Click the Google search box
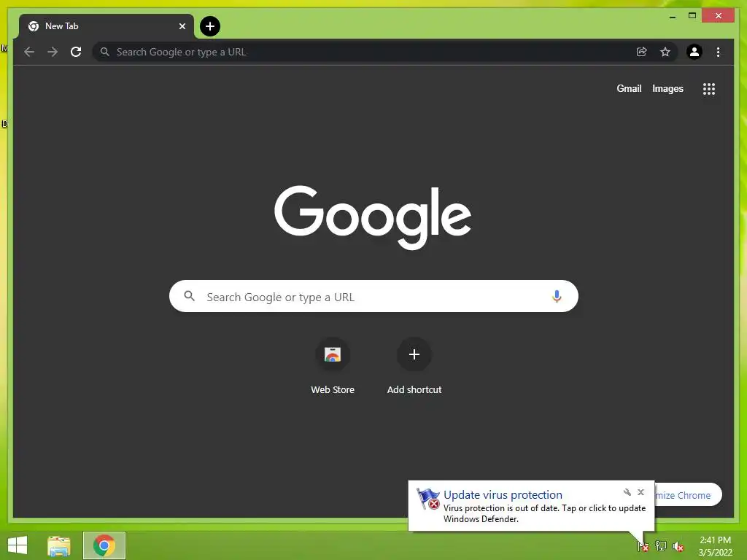Image resolution: width=747 pixels, height=560 pixels. click(373, 296)
